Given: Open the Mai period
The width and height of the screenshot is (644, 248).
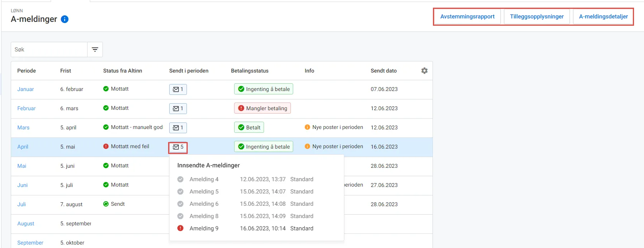Looking at the screenshot, I should tap(22, 166).
